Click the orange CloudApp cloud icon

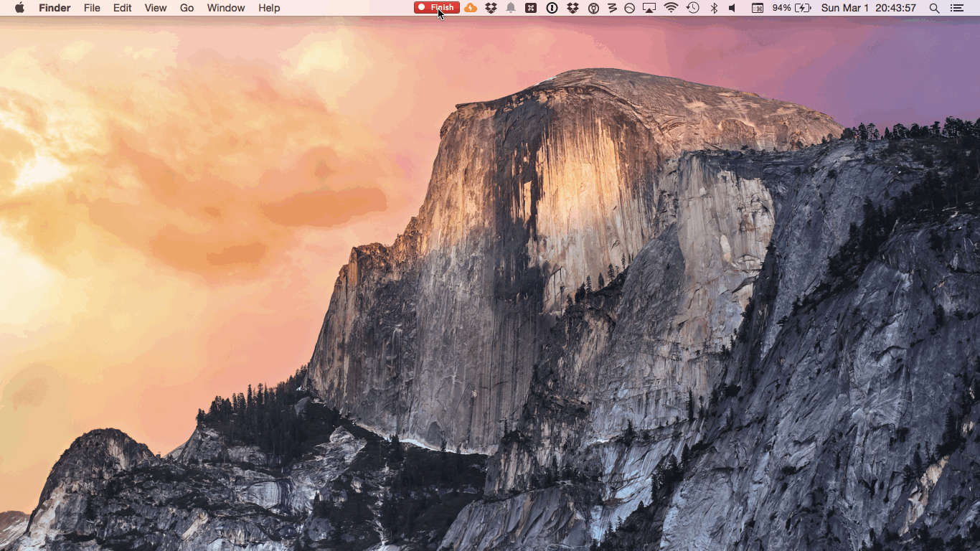click(x=471, y=8)
